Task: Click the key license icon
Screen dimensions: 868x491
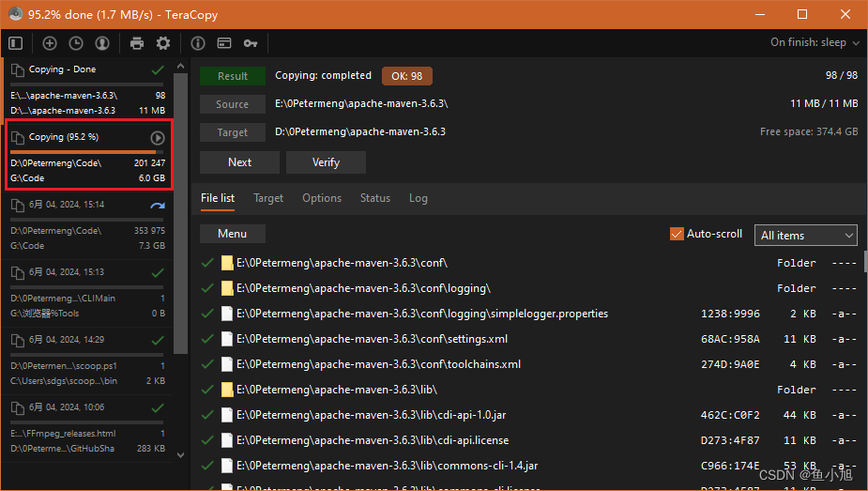Action: click(251, 43)
